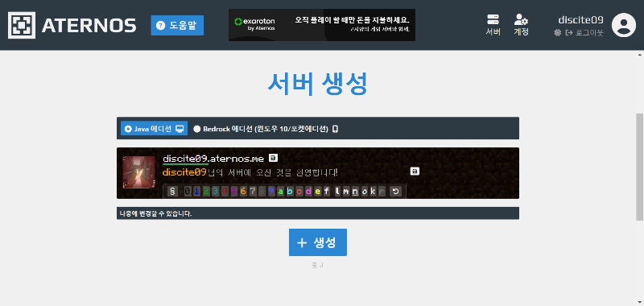Choose dark red color code 4
This screenshot has width=644, height=306.
coord(225,192)
